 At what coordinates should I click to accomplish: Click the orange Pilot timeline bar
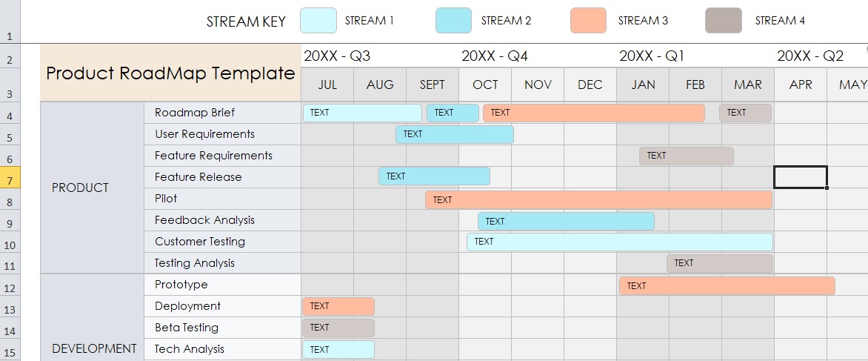[598, 200]
